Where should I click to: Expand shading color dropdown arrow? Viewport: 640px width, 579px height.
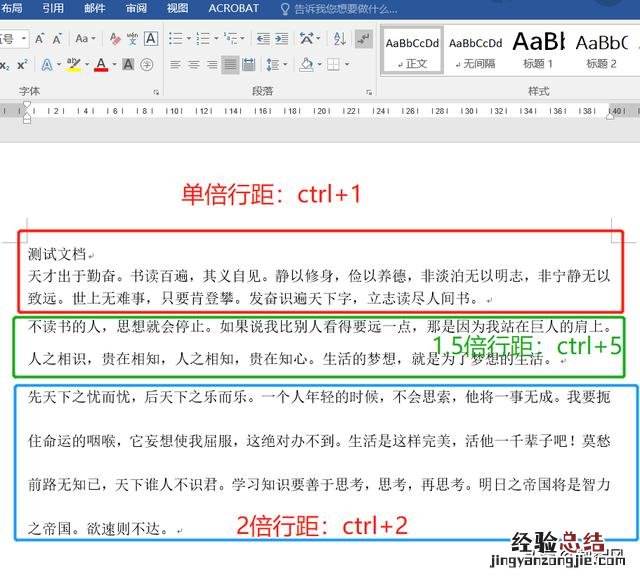point(319,64)
